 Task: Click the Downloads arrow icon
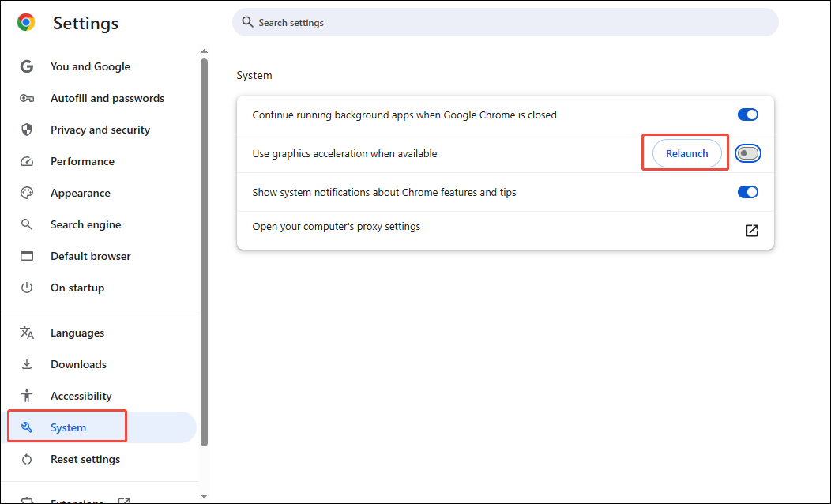coord(26,363)
